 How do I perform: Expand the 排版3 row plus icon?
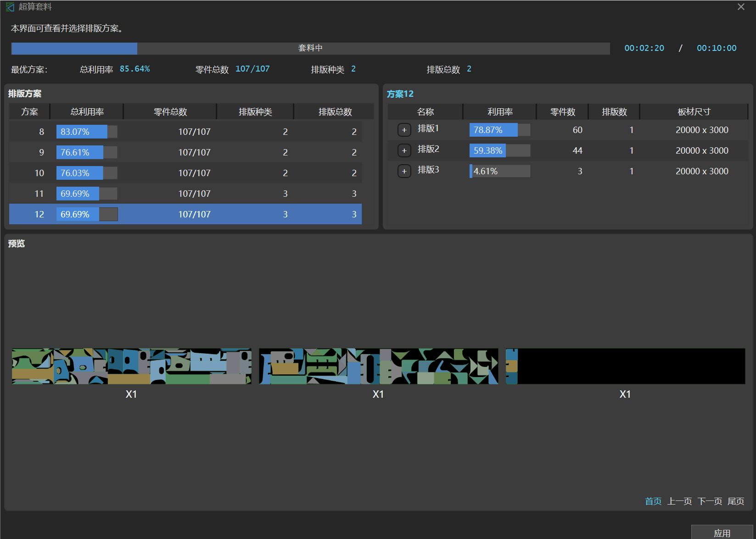tap(404, 171)
